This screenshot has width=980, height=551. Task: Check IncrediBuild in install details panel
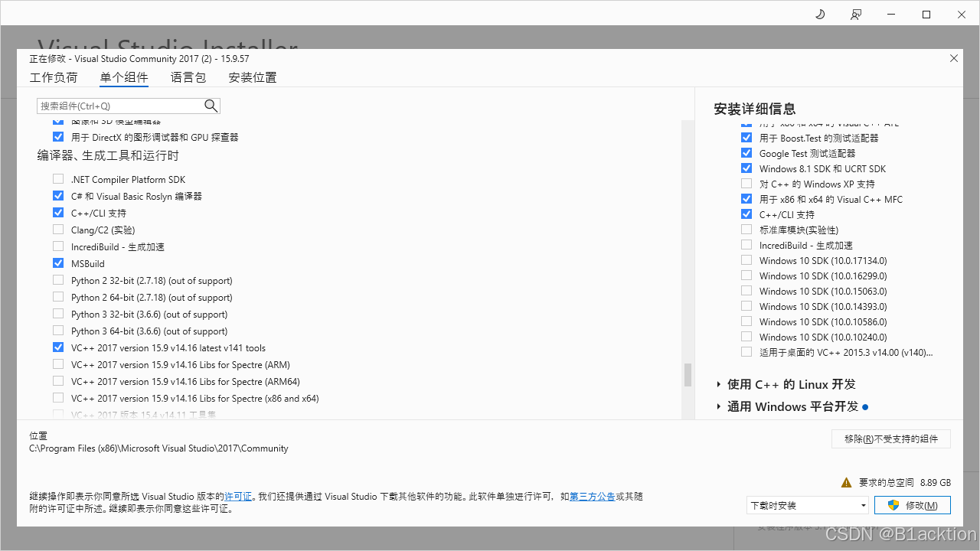(x=746, y=245)
